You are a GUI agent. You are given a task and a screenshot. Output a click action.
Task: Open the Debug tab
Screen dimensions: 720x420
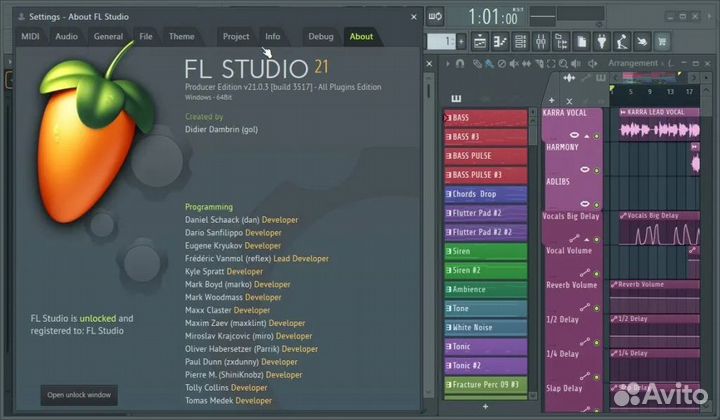click(x=321, y=36)
